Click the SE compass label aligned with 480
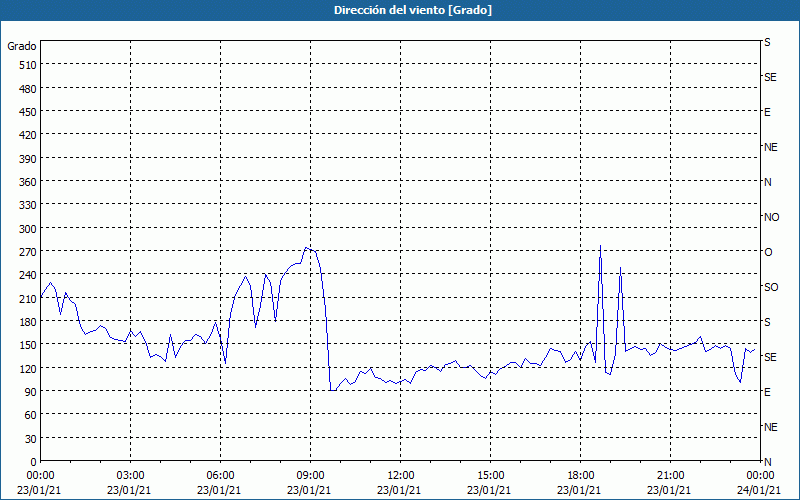This screenshot has width=800, height=500. point(770,77)
